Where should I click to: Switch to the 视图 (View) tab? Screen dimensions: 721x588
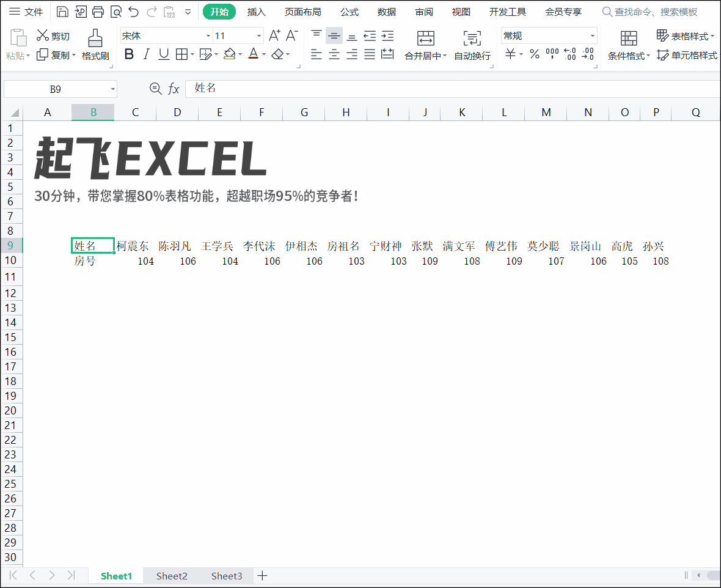pyautogui.click(x=461, y=12)
